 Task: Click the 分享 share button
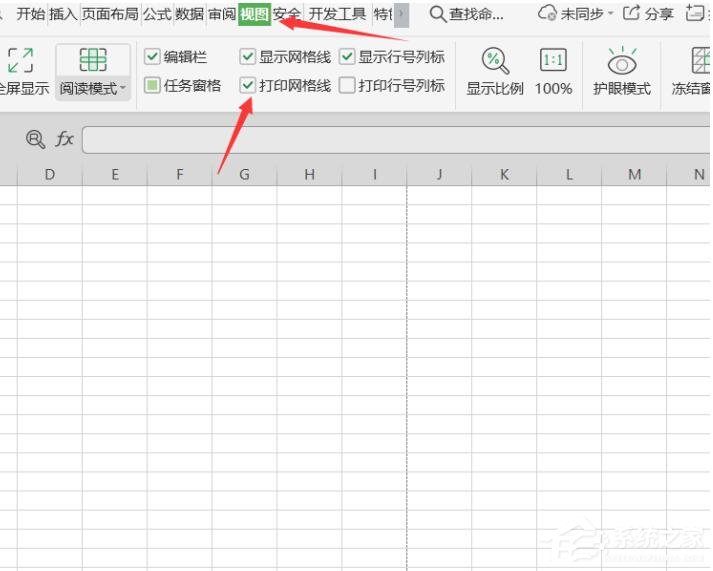tap(648, 14)
